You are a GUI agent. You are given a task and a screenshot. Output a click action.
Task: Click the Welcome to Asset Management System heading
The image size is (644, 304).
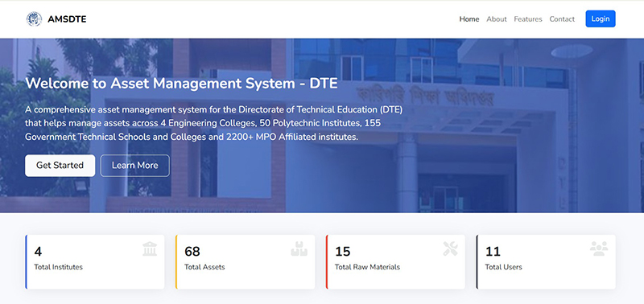(181, 84)
